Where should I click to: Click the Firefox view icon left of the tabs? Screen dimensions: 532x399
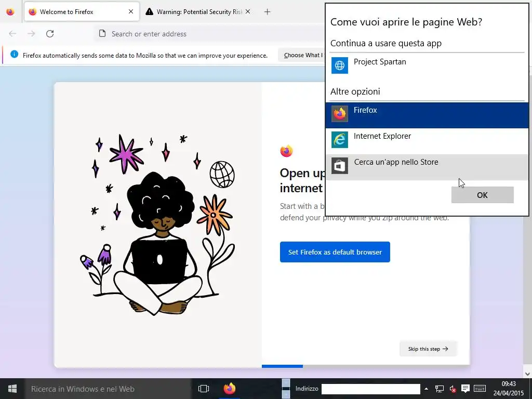(x=10, y=11)
